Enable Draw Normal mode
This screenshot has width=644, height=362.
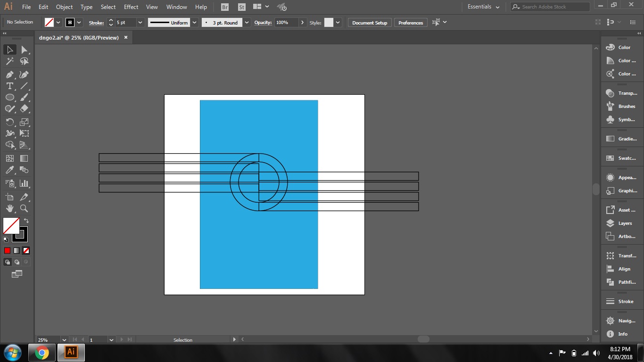pyautogui.click(x=8, y=262)
